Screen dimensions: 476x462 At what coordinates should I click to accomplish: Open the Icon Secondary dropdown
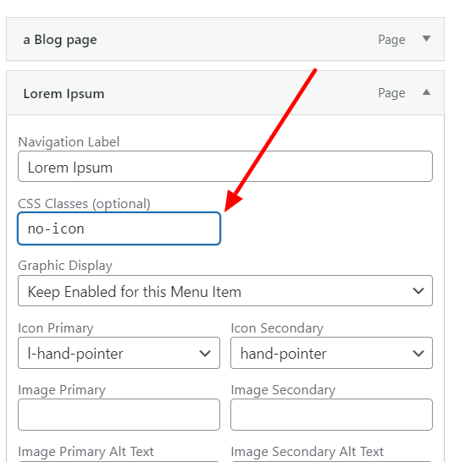click(331, 353)
